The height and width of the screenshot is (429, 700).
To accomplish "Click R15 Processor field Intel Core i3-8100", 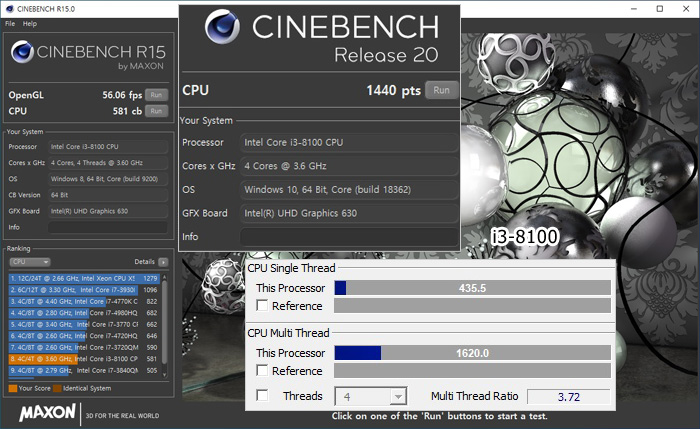I will 108,146.
